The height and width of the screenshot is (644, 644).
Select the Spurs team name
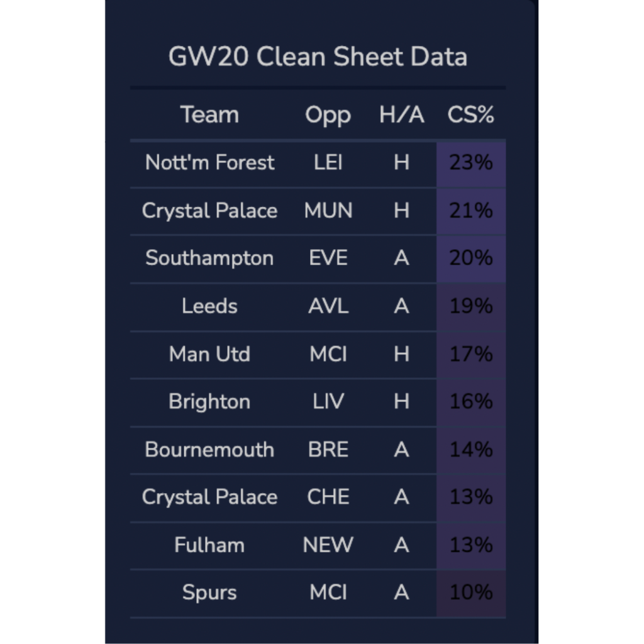[209, 592]
